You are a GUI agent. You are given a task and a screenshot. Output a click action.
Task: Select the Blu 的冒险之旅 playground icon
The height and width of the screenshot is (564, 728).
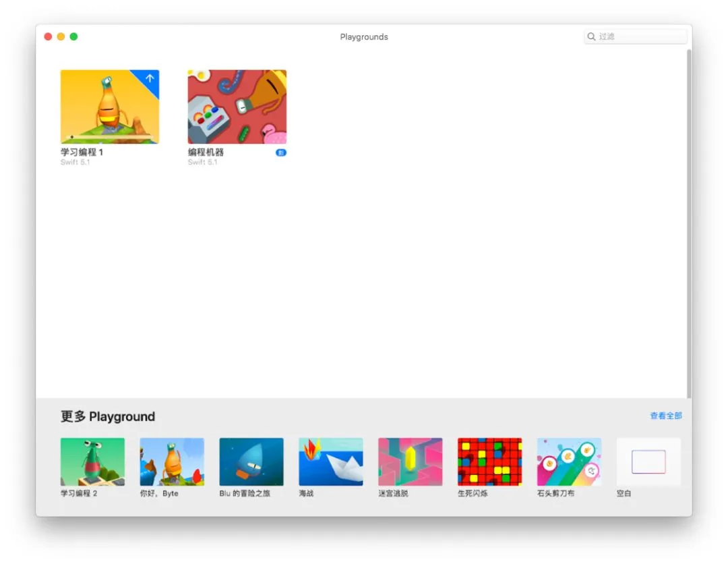point(251,461)
